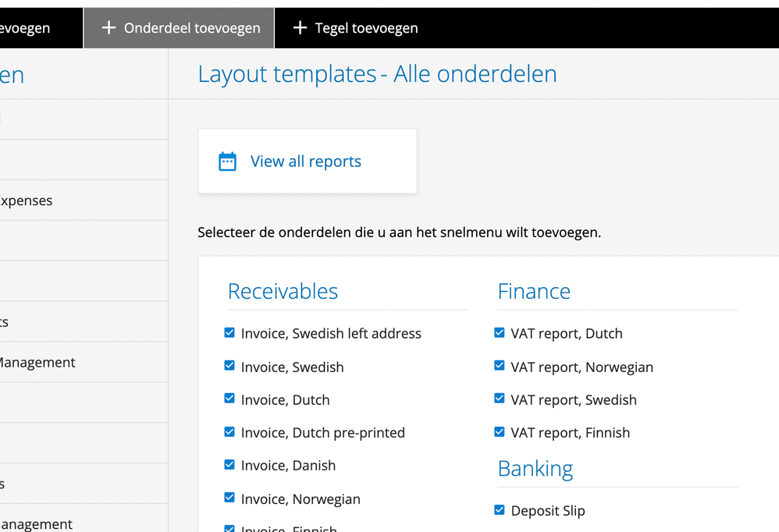
Task: Click plus icon beside Tegel toevoegen
Action: click(x=300, y=28)
